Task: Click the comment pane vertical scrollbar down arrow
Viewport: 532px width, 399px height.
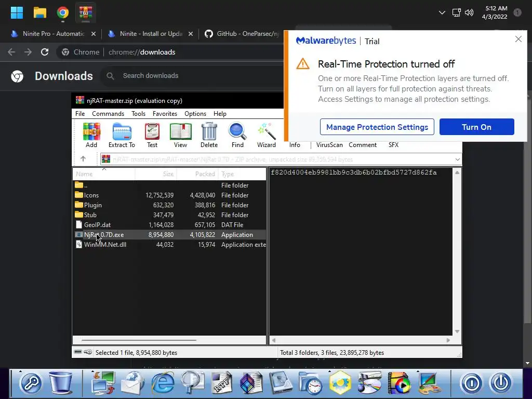Action: click(x=457, y=331)
